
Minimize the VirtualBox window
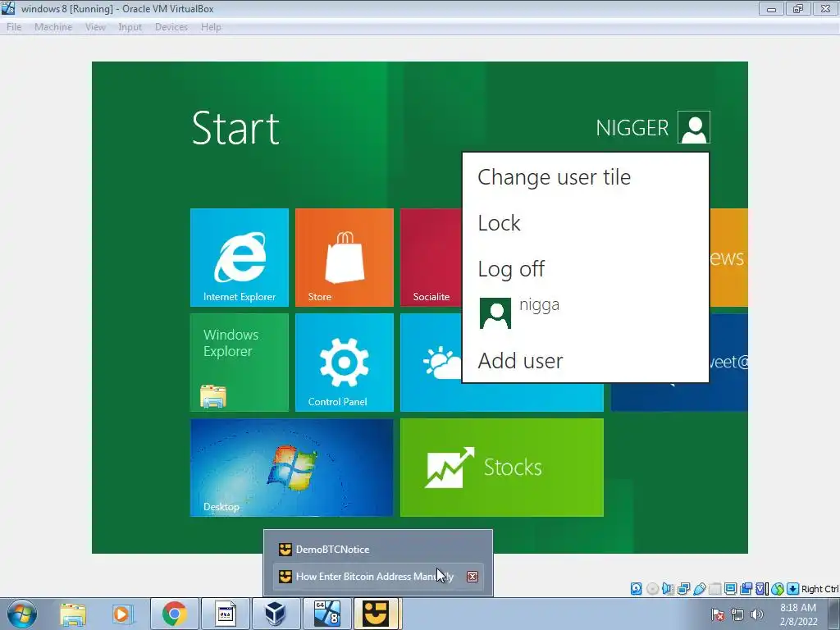pos(771,9)
